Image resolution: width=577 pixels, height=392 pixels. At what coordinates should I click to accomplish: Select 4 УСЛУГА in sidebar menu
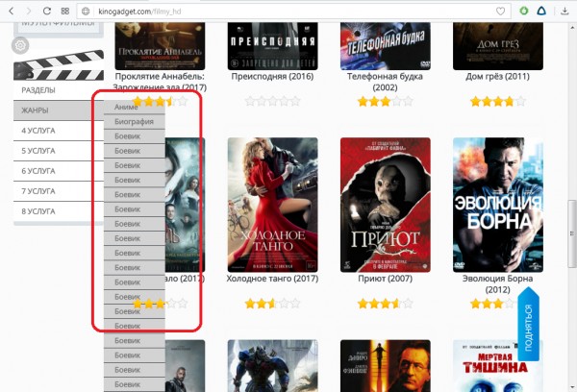[x=59, y=131]
